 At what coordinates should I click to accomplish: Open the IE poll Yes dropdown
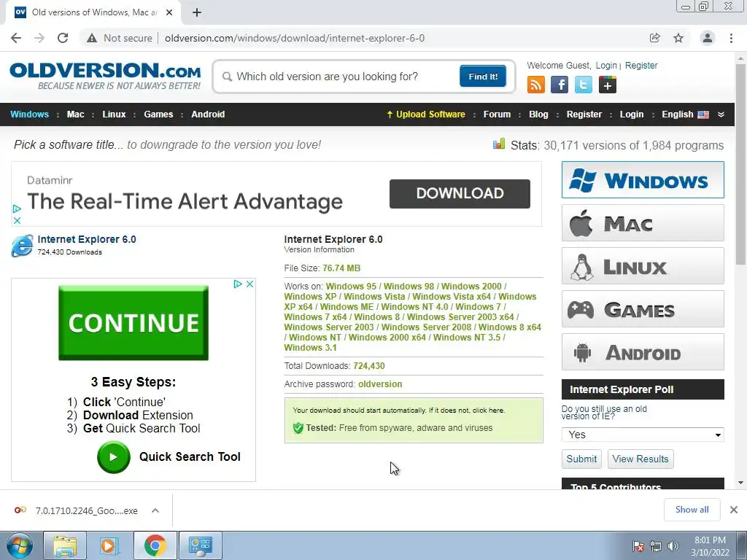click(643, 435)
